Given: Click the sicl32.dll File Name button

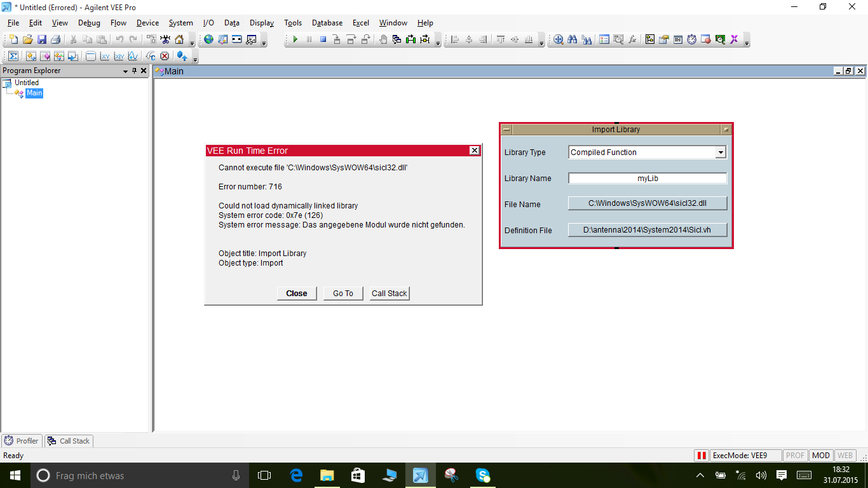Looking at the screenshot, I should 647,204.
